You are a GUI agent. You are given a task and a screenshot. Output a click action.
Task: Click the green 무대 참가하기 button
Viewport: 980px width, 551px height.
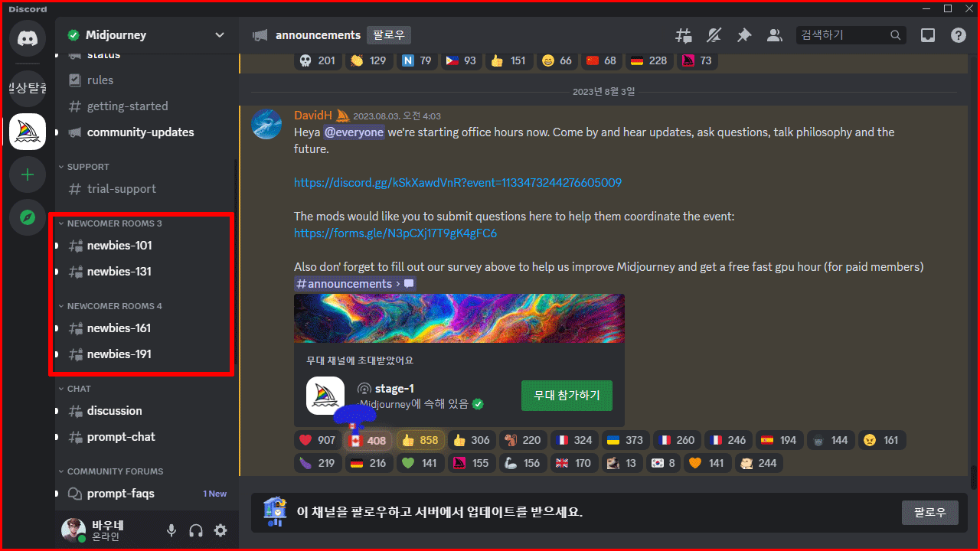pos(567,396)
